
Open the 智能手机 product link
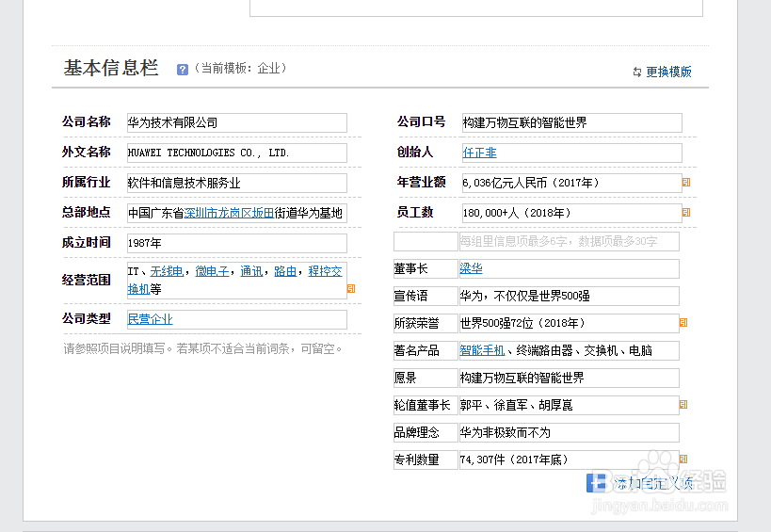[482, 350]
